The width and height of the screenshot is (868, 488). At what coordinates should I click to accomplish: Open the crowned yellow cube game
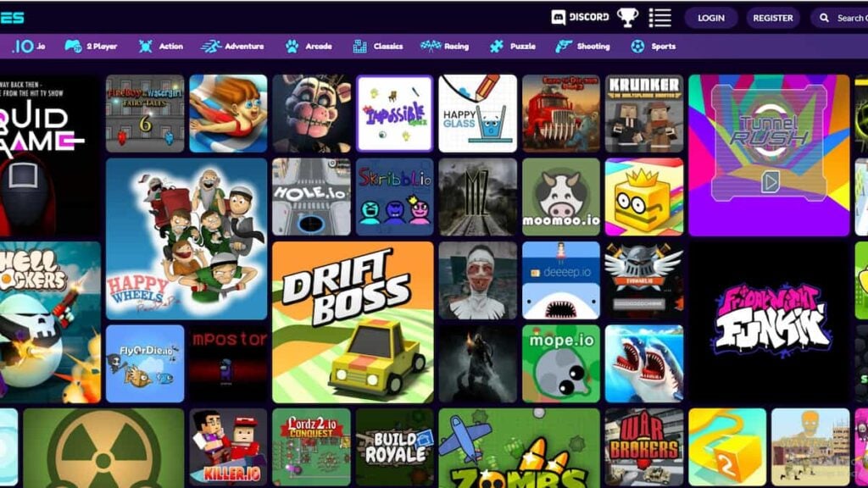pyautogui.click(x=644, y=197)
